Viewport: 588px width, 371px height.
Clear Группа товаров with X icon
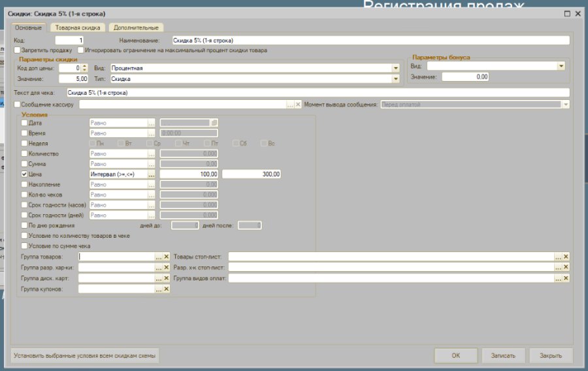[x=167, y=257]
